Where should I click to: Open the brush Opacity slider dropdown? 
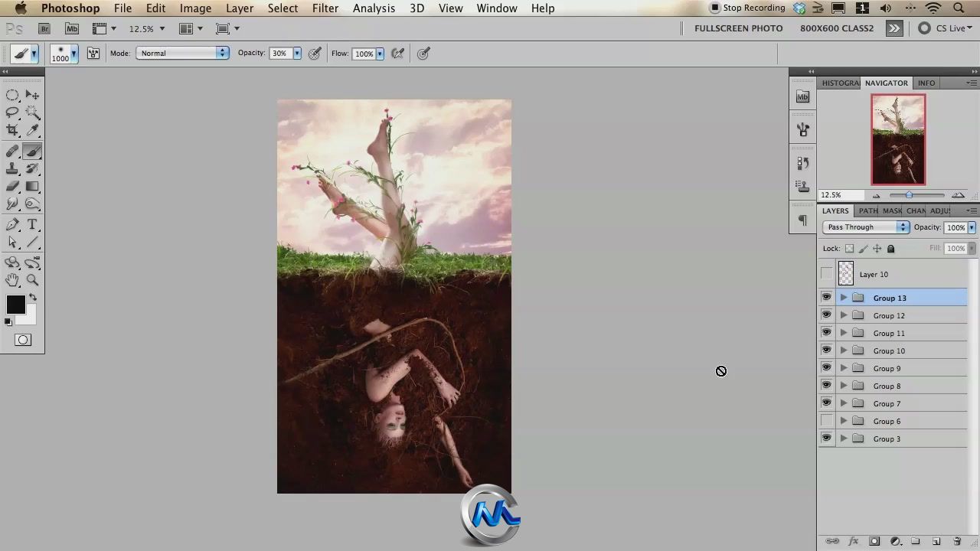tap(297, 54)
